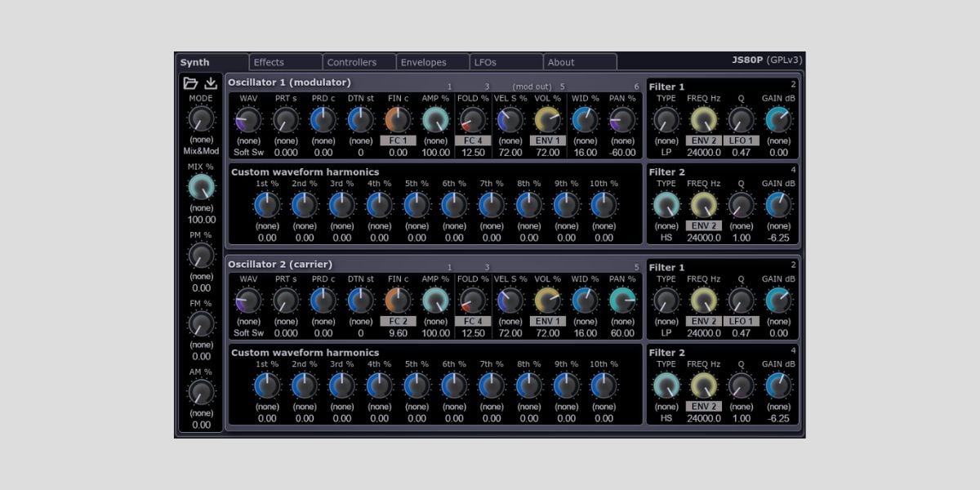Click Oscillator 2 FIN c knob
The width and height of the screenshot is (980, 490).
[x=398, y=301]
